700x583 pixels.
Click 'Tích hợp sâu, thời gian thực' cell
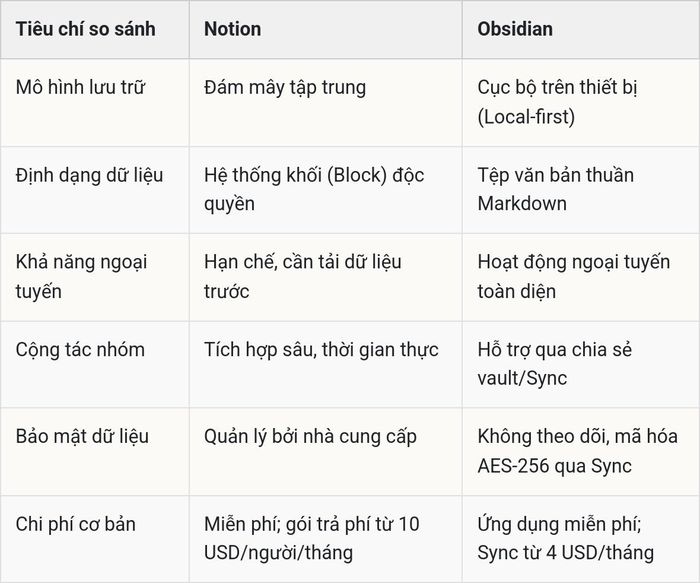pos(321,350)
